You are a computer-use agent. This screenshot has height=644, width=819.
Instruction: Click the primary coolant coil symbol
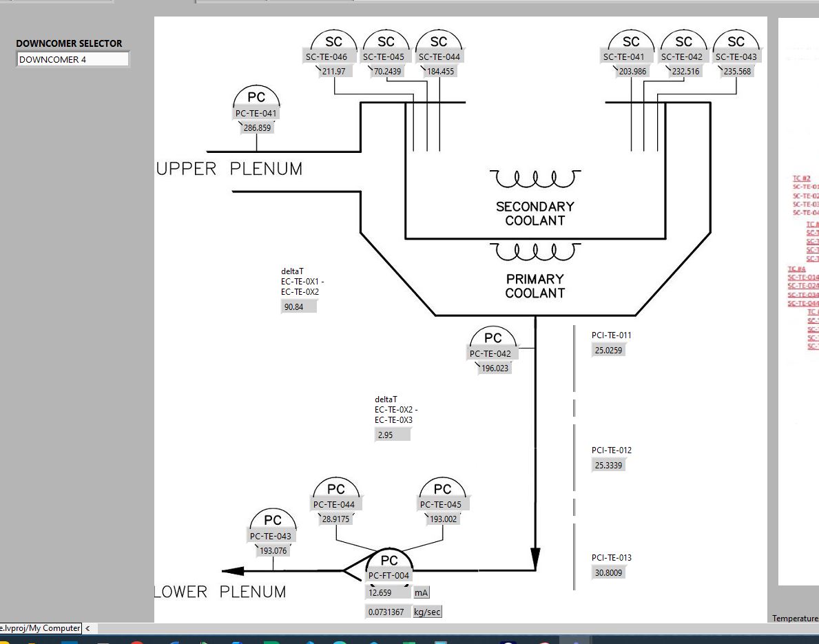[535, 252]
